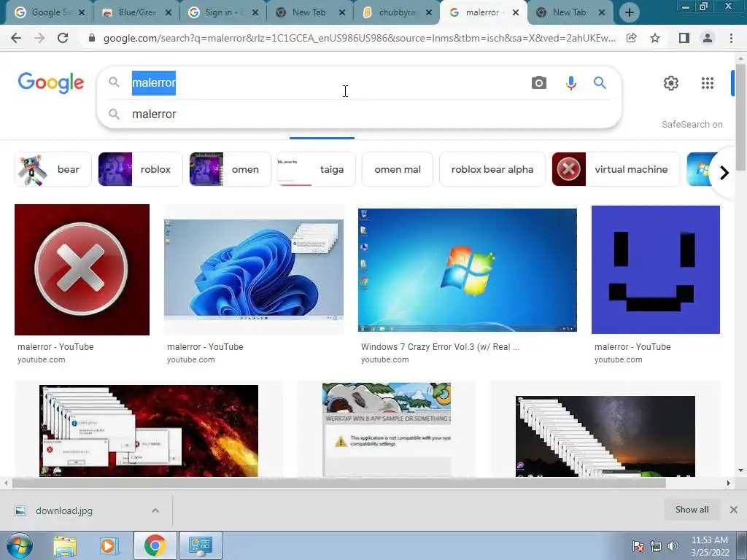Viewport: 747px width, 560px height.
Task: Expand download.jpg options chevron
Action: (155, 510)
